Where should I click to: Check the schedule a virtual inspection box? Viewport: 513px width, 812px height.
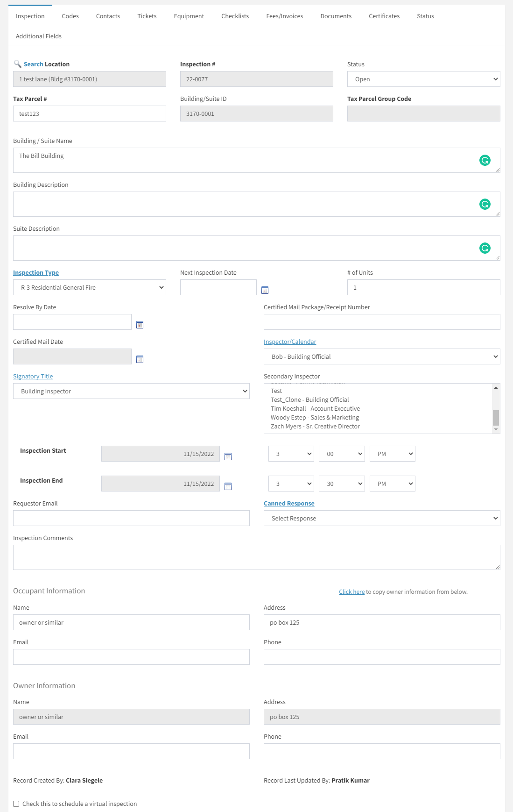16,804
